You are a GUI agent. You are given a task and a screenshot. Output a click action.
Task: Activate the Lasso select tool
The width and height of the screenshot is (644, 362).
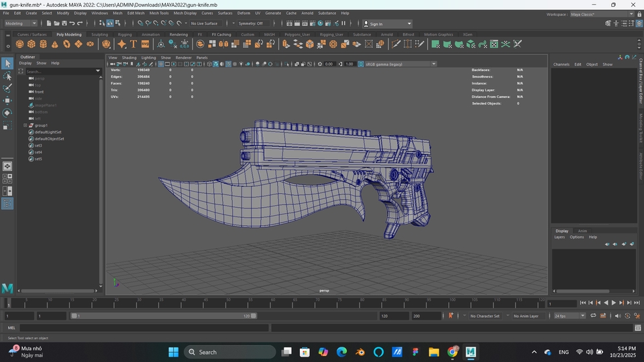(7, 76)
